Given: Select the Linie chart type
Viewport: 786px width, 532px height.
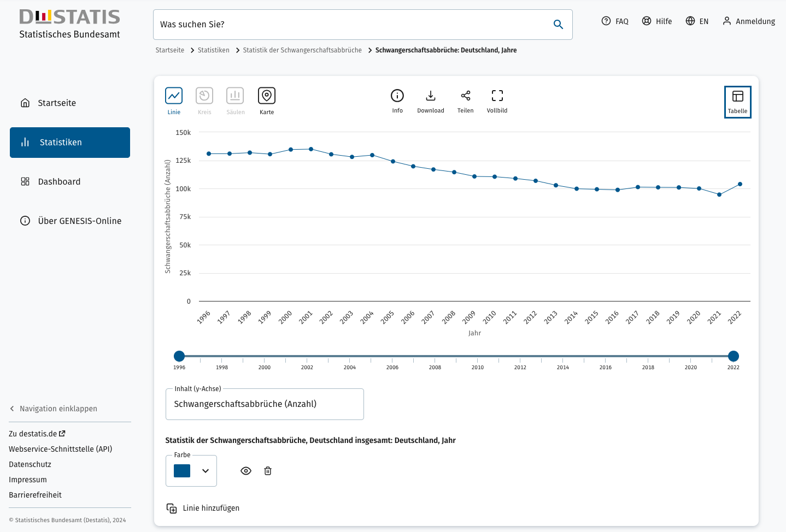Looking at the screenshot, I should [174, 96].
